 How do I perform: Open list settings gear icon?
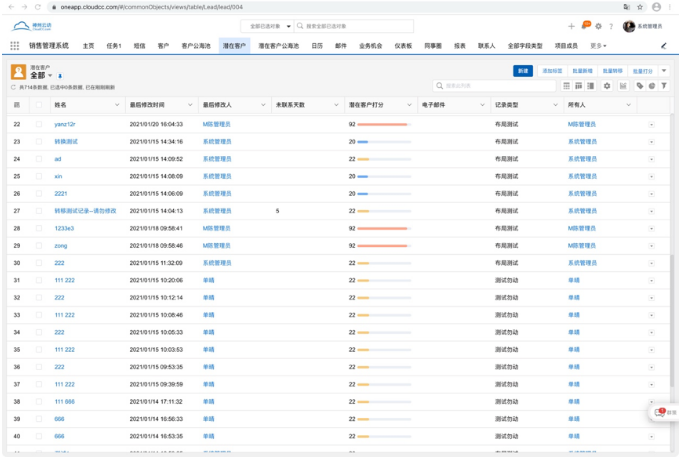point(606,86)
